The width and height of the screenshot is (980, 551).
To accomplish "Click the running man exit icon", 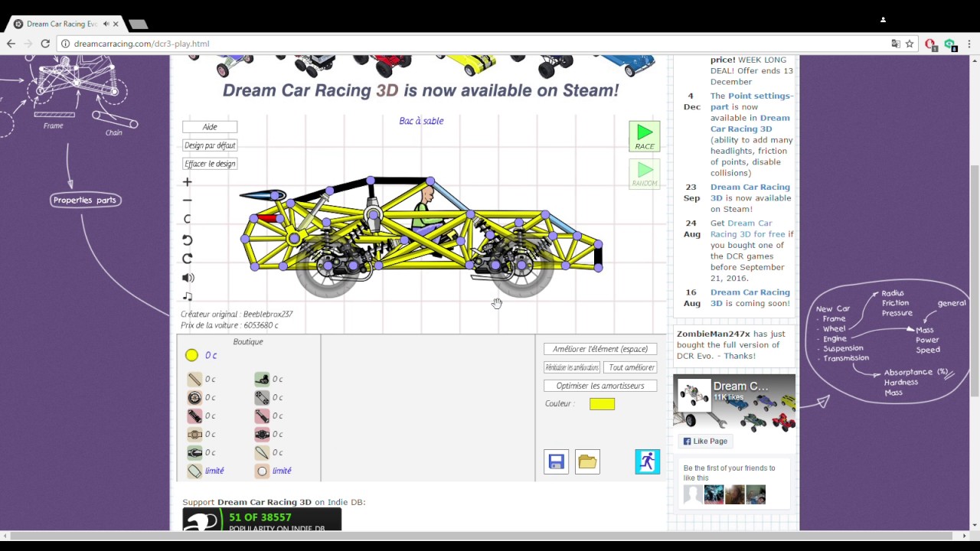I will pos(648,461).
